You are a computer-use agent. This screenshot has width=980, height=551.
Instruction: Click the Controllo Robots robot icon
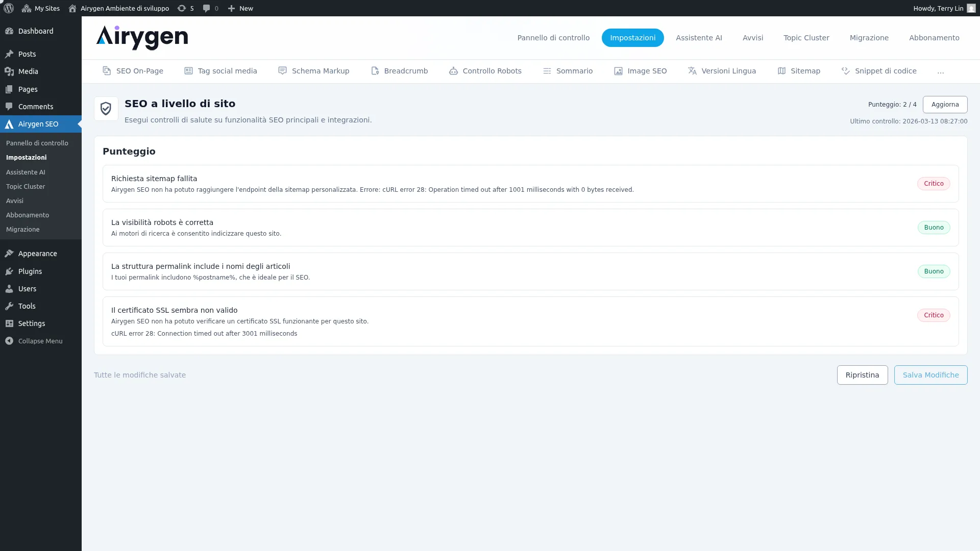pyautogui.click(x=453, y=71)
